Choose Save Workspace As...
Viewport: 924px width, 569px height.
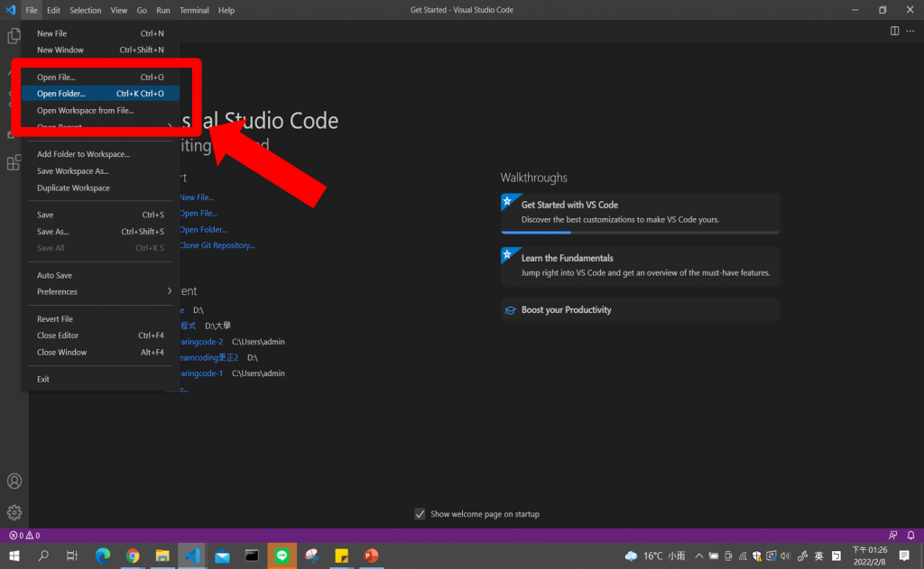click(100, 170)
